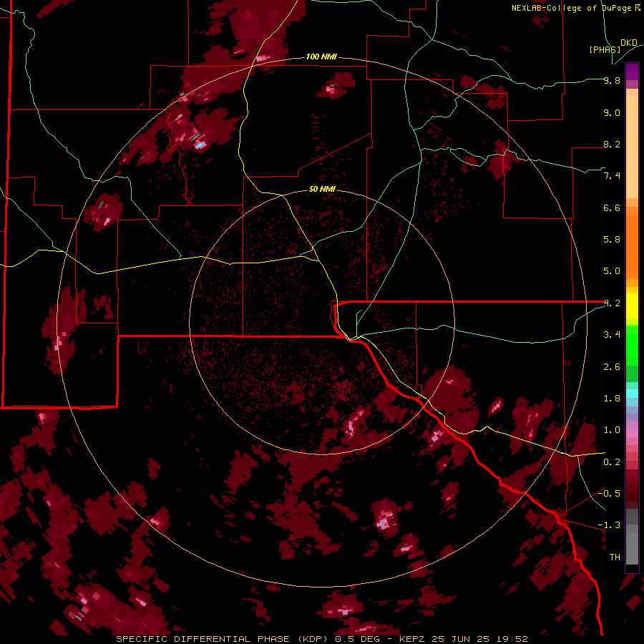Click the gray bottom segment of the color bar
The height and width of the screenshot is (644, 644).
pyautogui.click(x=632, y=548)
